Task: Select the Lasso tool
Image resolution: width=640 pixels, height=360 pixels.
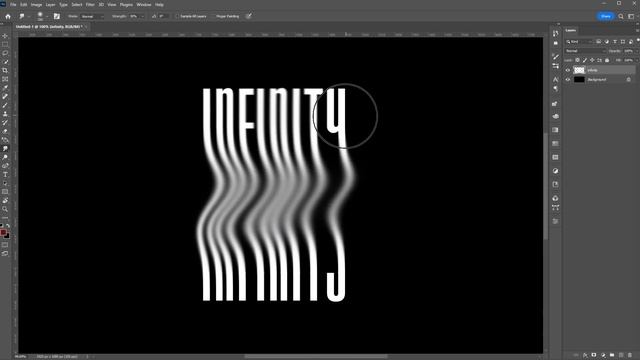Action: (5, 53)
